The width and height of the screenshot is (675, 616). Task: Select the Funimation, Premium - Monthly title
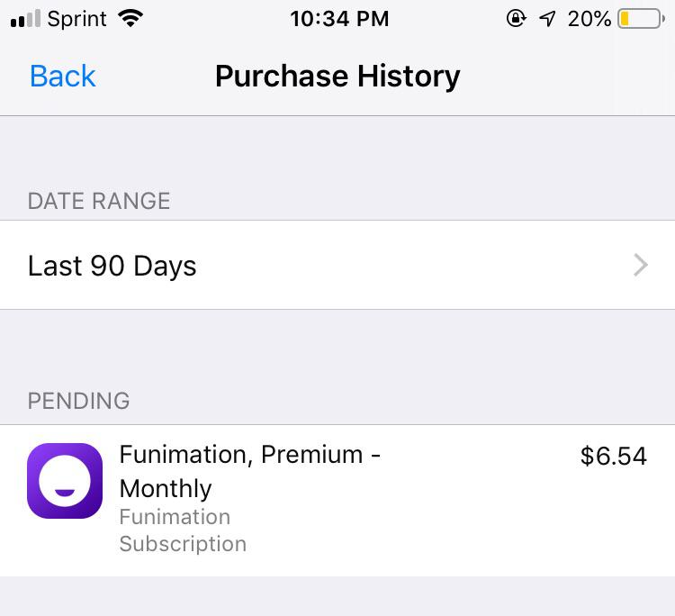click(x=249, y=455)
